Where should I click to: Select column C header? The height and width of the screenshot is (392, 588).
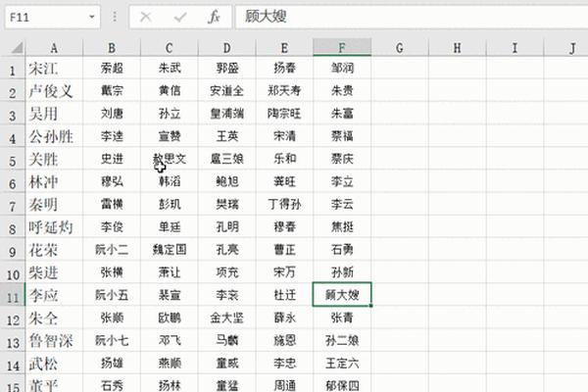[x=170, y=48]
